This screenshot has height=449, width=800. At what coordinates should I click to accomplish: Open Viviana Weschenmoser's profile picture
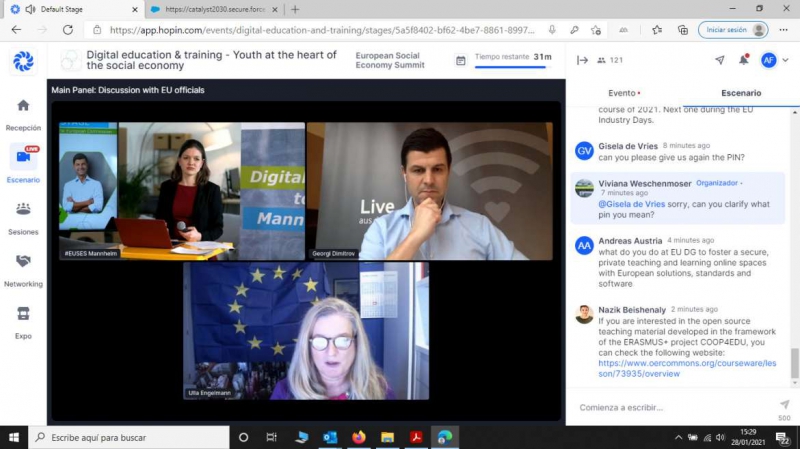[x=584, y=188]
